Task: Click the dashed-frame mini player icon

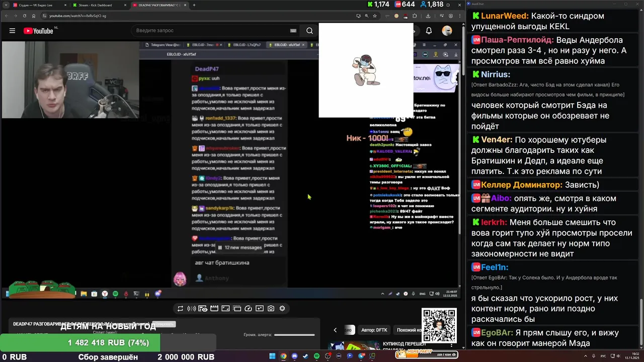Action: (237, 309)
